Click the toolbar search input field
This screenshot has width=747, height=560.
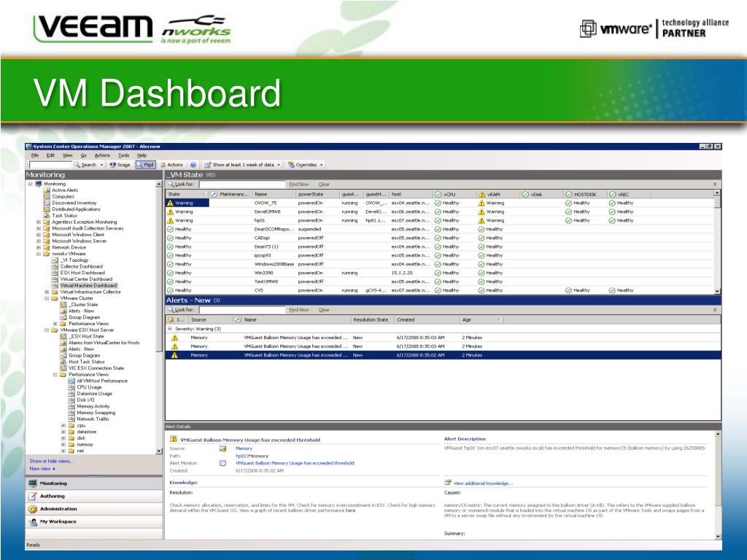(50, 165)
